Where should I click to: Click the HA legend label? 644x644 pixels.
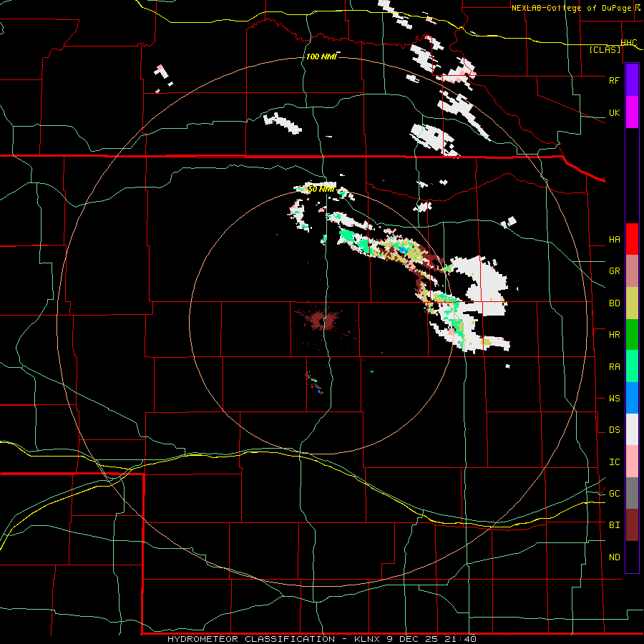pos(614,240)
